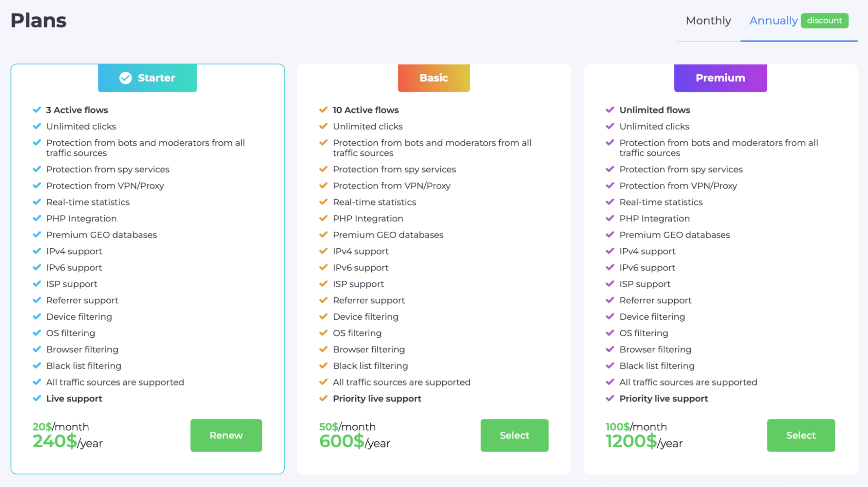
Task: Click blue checkmark beside Premium GEO databases
Action: tap(37, 234)
